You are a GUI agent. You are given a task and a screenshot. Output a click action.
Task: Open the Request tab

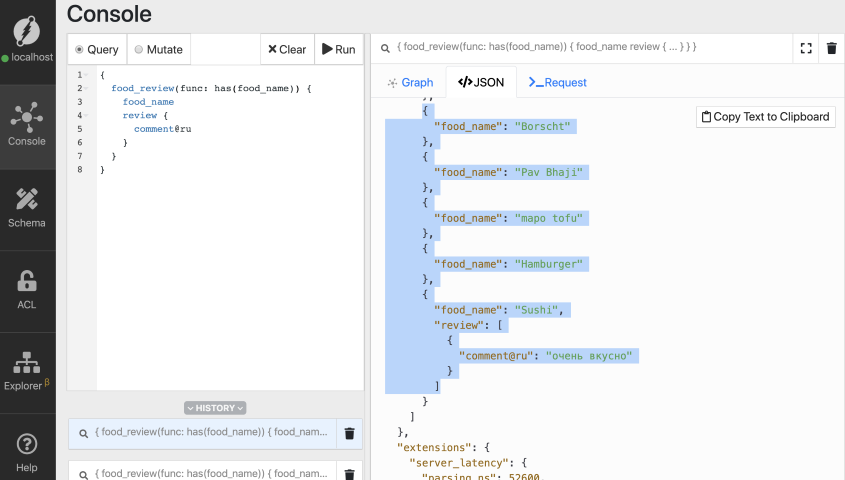pyautogui.click(x=557, y=82)
